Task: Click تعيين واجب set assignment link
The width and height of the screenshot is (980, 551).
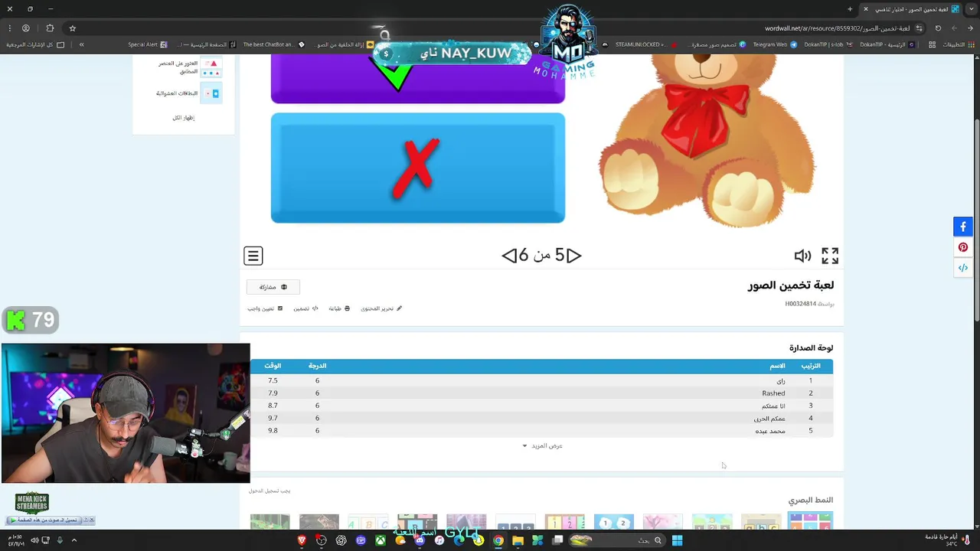Action: (x=265, y=308)
